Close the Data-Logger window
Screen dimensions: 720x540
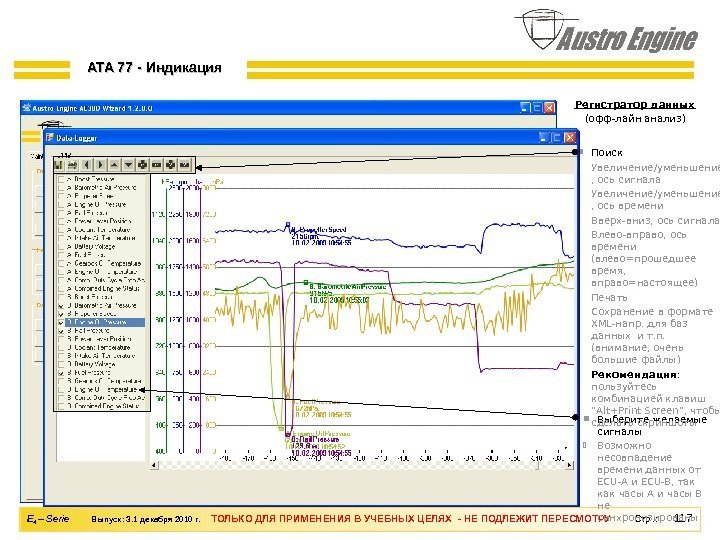tap(569, 137)
